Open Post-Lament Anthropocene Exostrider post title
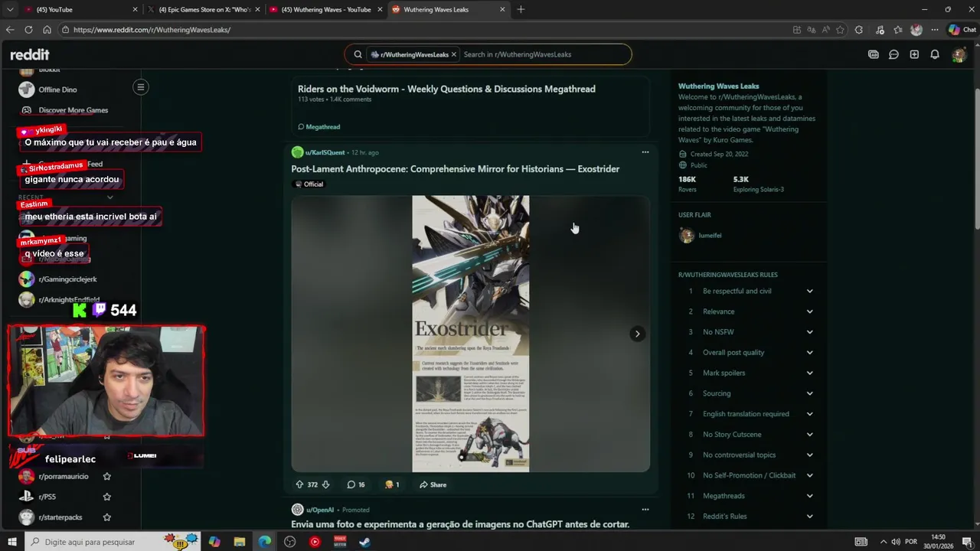980x551 pixels. tap(456, 169)
